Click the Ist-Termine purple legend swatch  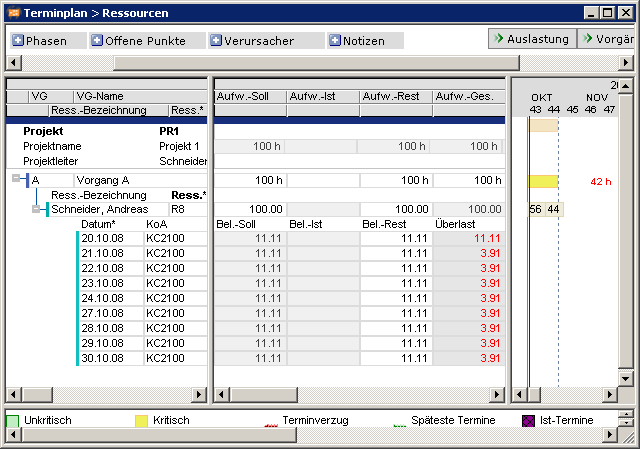point(528,421)
